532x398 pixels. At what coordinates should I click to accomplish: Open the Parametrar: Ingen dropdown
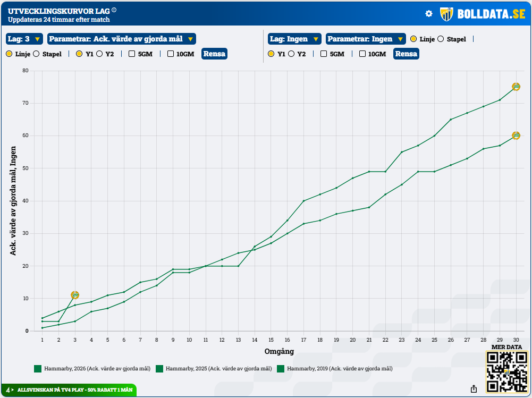pos(365,39)
